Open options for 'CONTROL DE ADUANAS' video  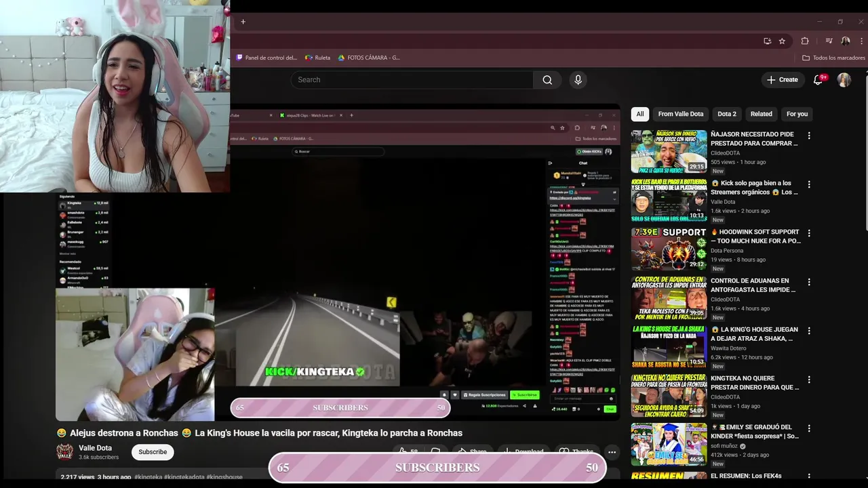808,282
